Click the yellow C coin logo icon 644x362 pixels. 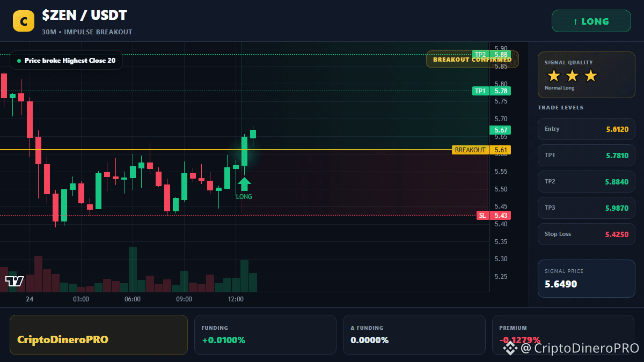[x=23, y=21]
